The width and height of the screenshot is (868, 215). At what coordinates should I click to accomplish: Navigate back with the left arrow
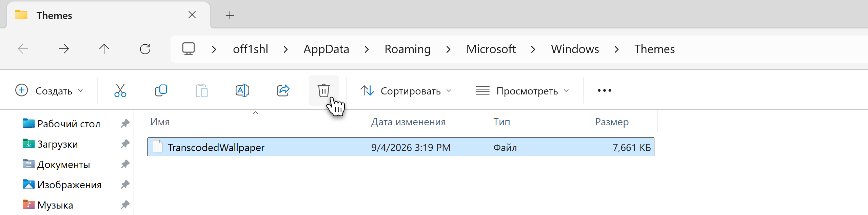pos(23,49)
